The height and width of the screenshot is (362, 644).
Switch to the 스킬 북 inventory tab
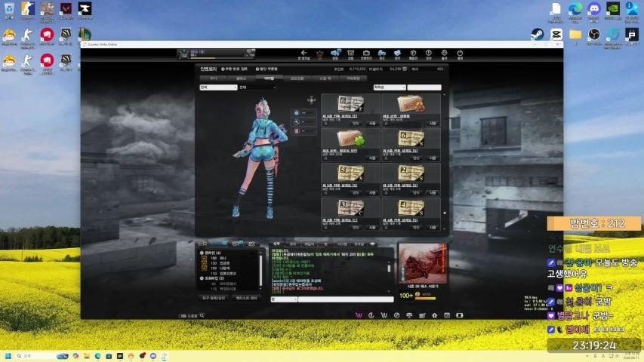325,78
